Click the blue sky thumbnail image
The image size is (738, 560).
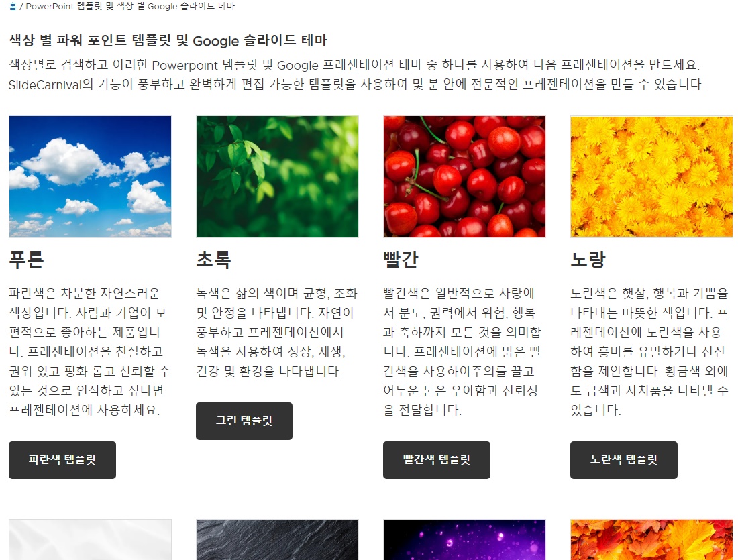point(90,176)
